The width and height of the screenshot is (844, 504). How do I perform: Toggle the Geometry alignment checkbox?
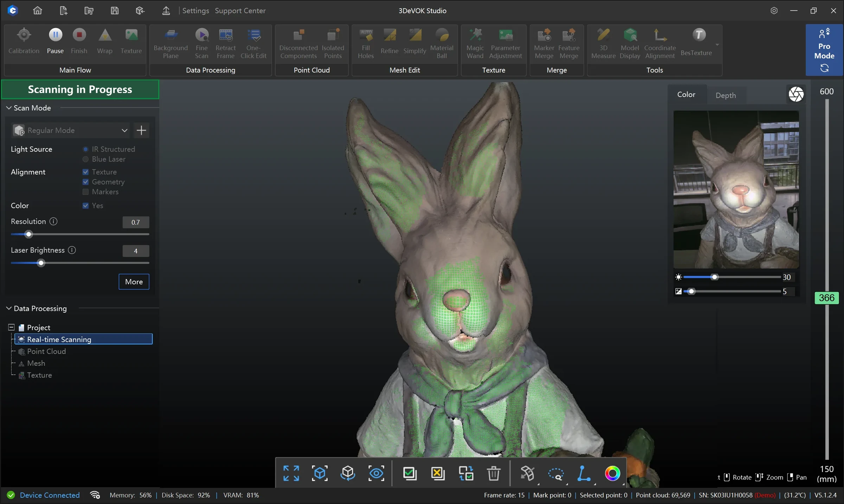click(85, 182)
